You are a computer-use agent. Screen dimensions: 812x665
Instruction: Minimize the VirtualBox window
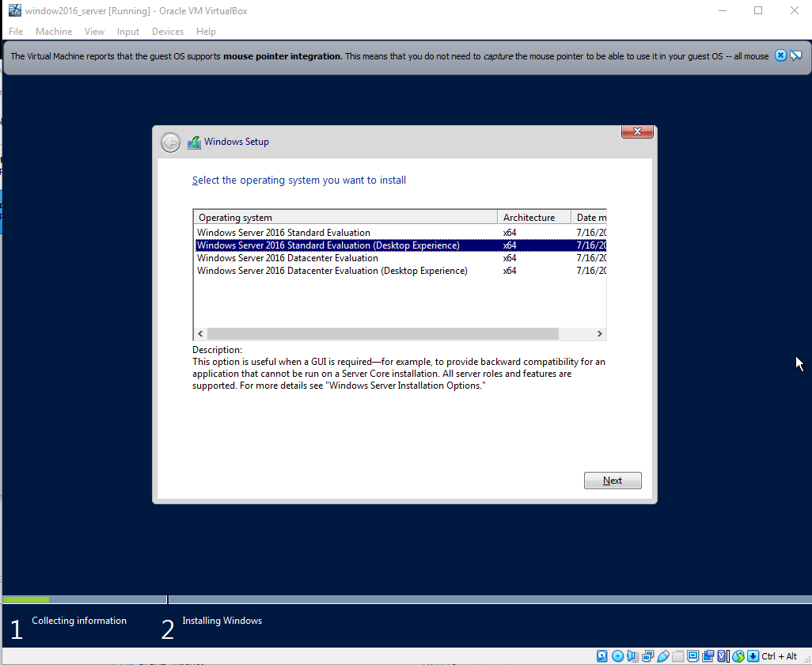(x=723, y=10)
